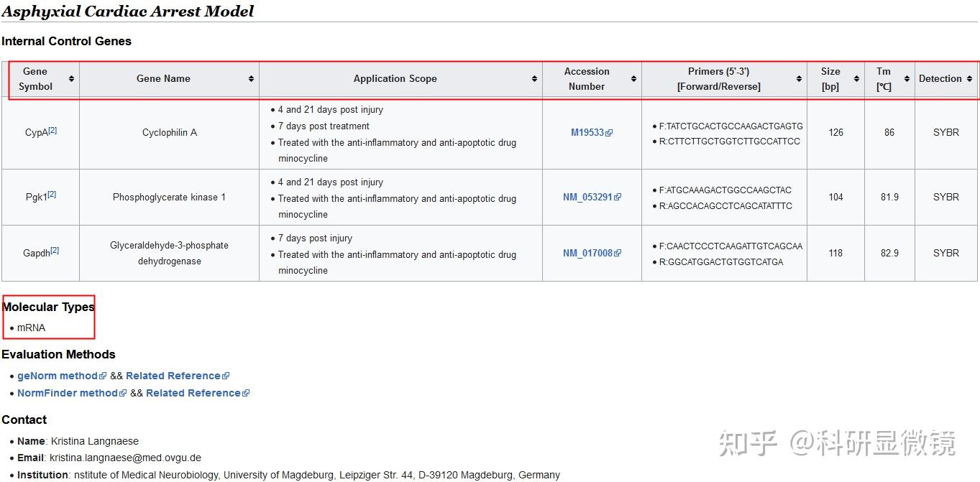
Task: Open accession link NM_053291
Action: coord(587,197)
